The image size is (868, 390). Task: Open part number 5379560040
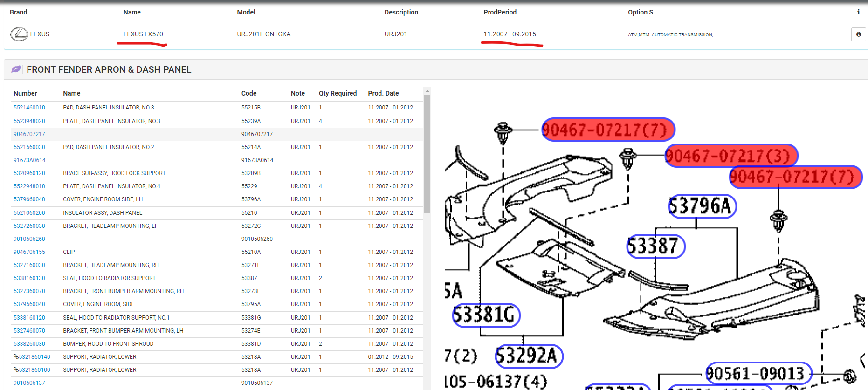pyautogui.click(x=29, y=304)
